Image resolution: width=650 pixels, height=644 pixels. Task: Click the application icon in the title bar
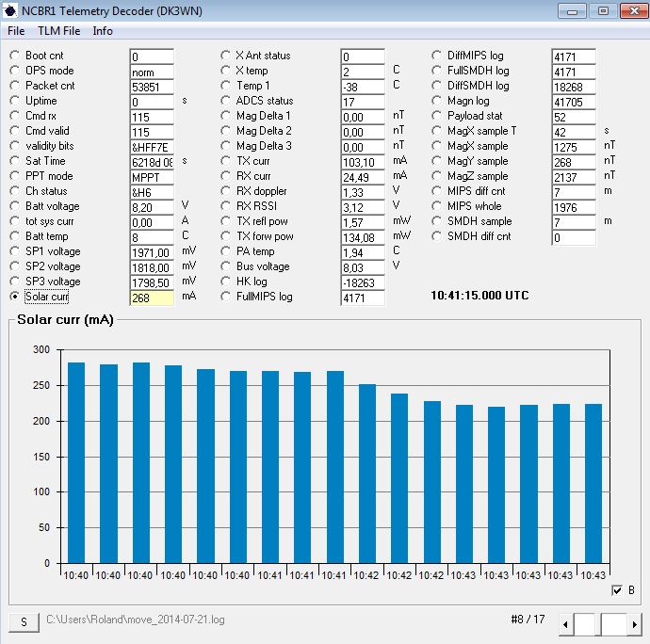coord(10,10)
